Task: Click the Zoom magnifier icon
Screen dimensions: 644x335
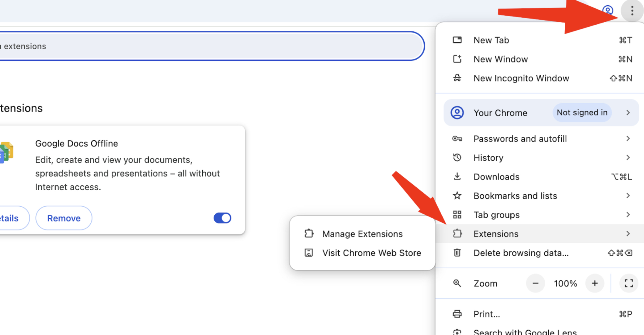Action: 457,283
